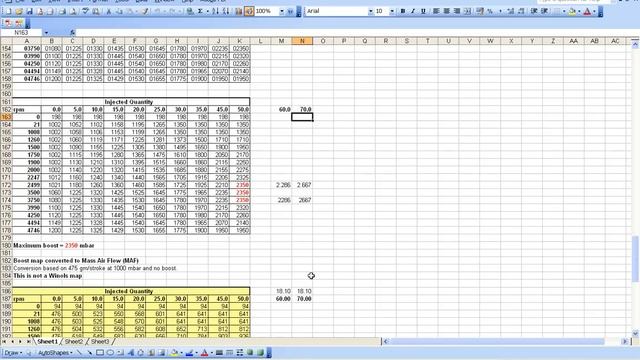Open the Arial font name dropdown
Screen dimensions: 640x360
point(371,11)
